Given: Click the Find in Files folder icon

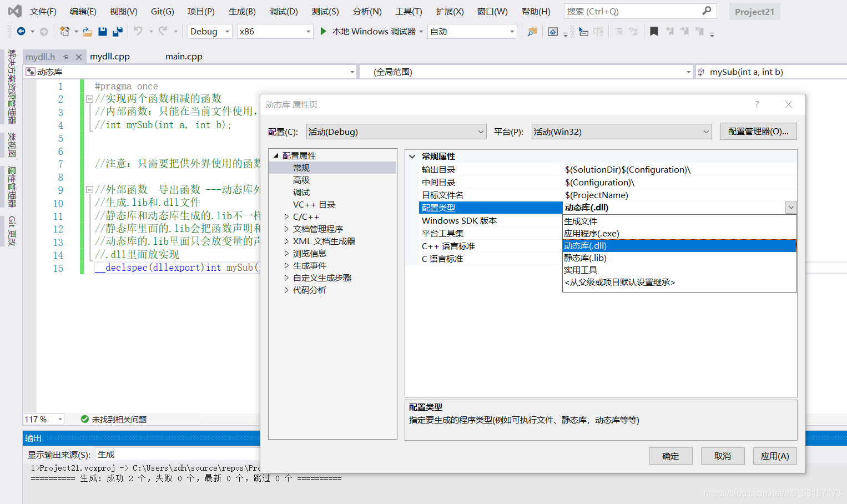Looking at the screenshot, I should coord(532,32).
